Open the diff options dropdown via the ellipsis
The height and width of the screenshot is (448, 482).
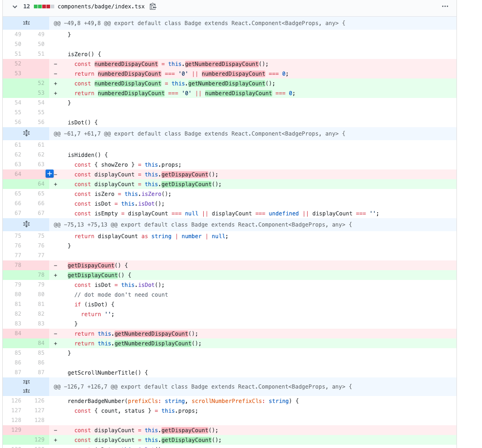445,6
